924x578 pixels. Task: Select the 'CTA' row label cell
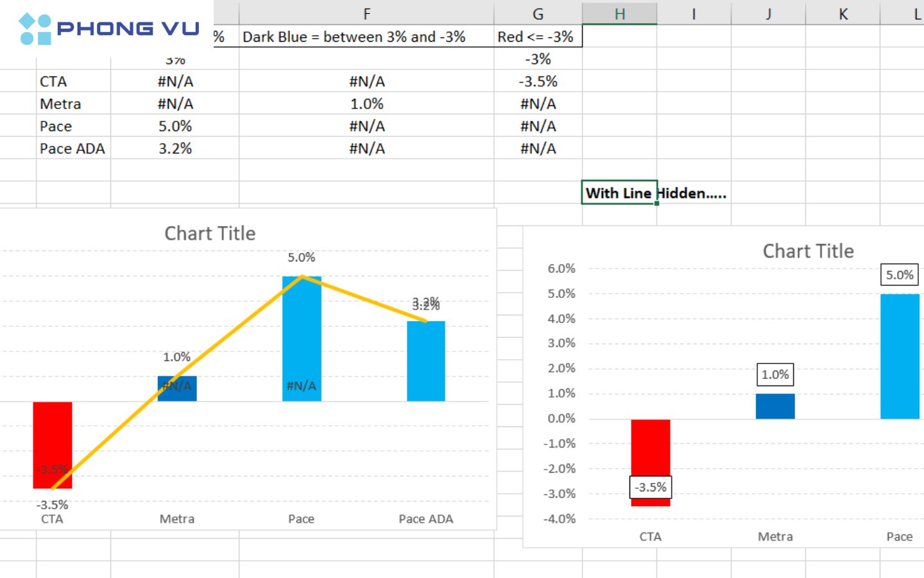pos(74,82)
